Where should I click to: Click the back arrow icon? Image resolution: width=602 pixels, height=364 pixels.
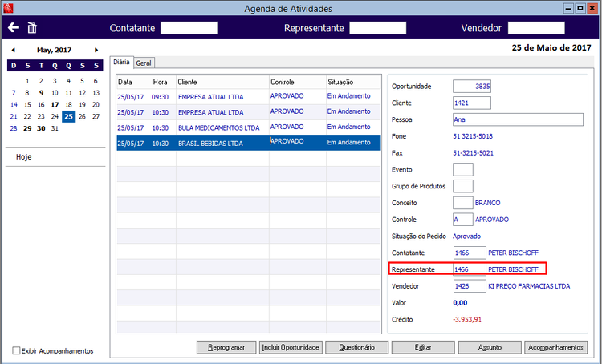tap(14, 27)
